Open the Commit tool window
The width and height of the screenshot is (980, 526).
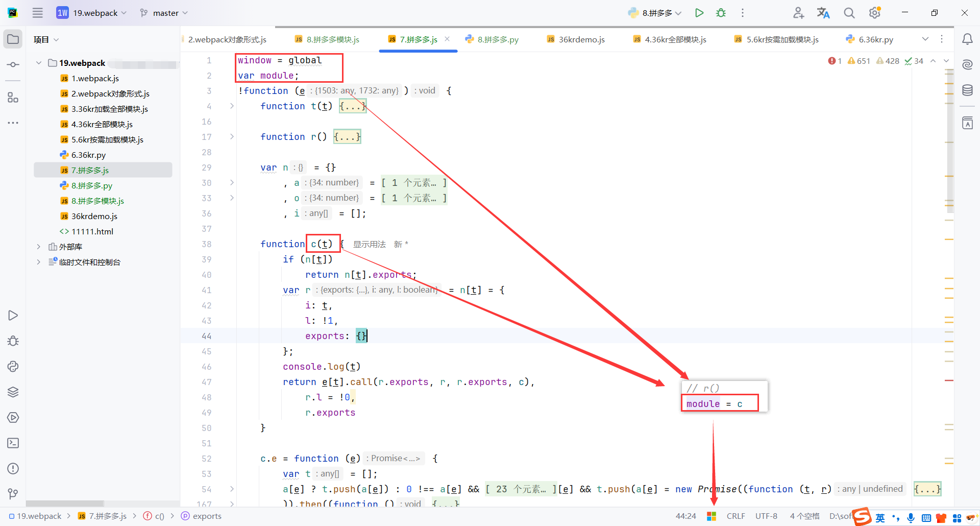point(13,64)
